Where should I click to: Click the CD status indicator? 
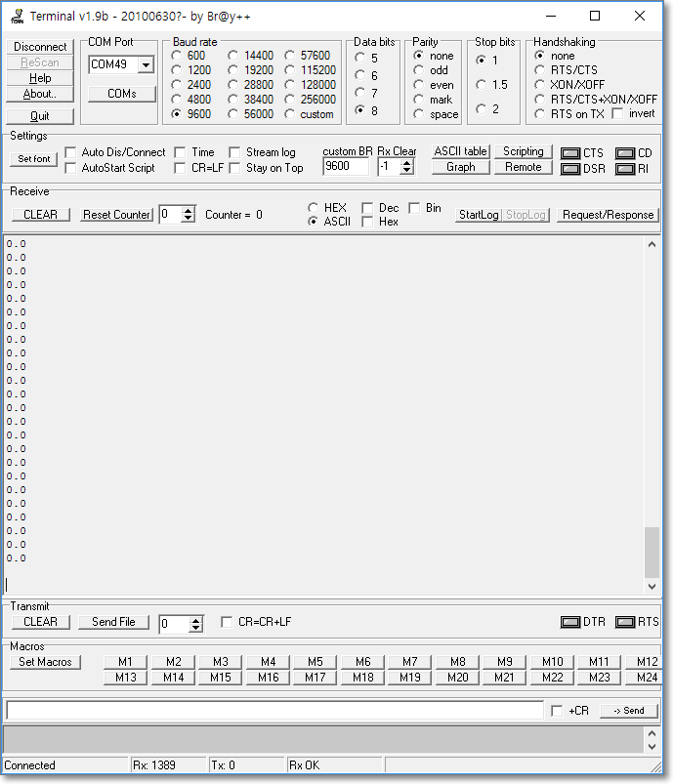click(625, 153)
